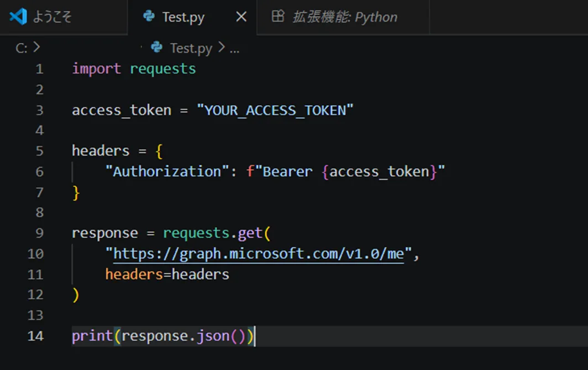Click line number 10 in the gutter

pos(35,253)
